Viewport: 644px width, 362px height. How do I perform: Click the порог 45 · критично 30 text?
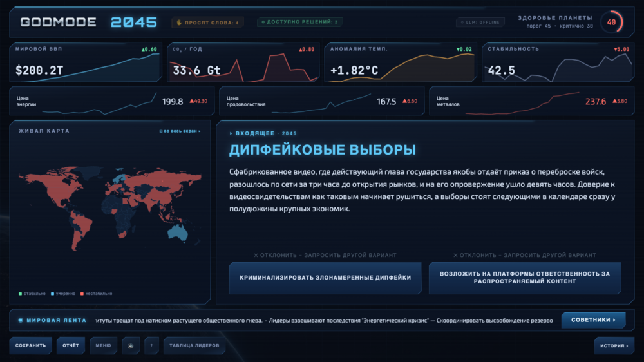pyautogui.click(x=560, y=26)
